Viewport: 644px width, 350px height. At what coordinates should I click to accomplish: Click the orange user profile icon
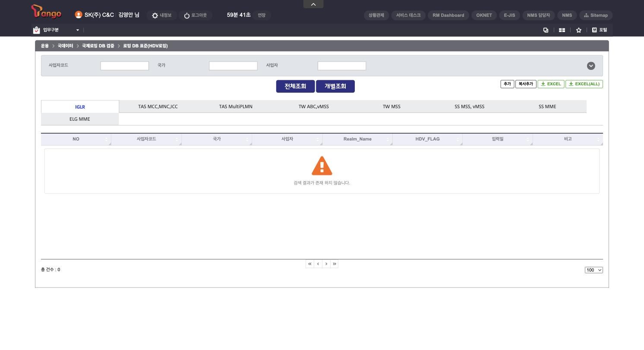tap(79, 15)
